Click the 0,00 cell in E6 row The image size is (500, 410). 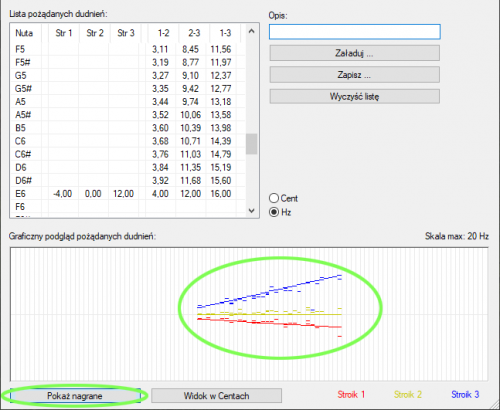point(93,194)
